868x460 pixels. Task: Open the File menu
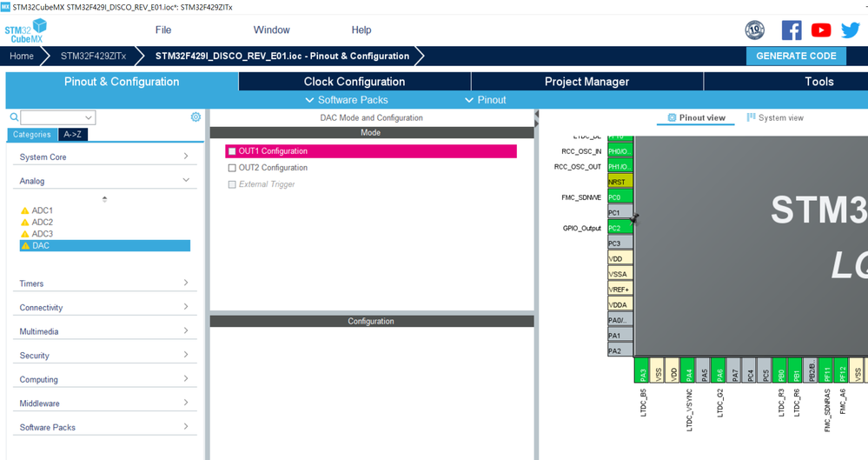pos(163,30)
